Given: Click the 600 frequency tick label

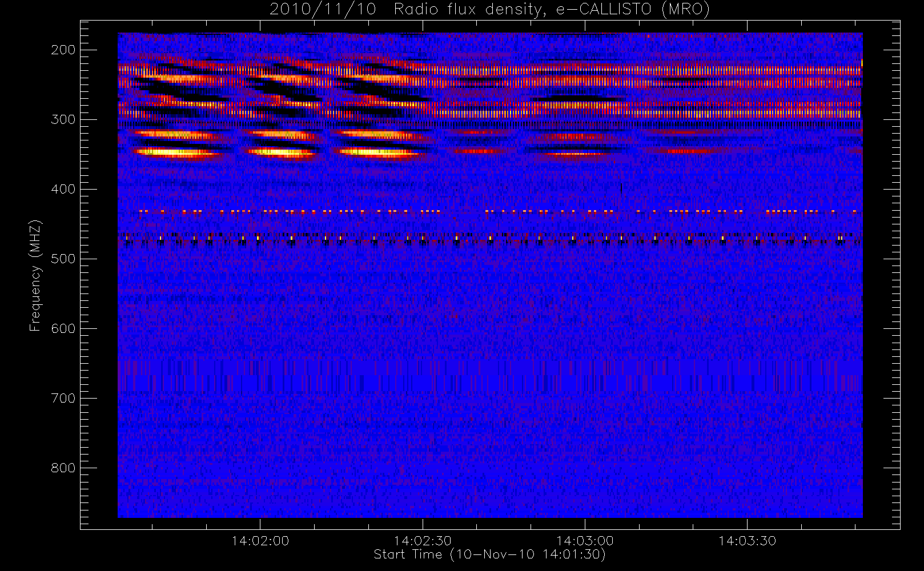Looking at the screenshot, I should point(63,328).
